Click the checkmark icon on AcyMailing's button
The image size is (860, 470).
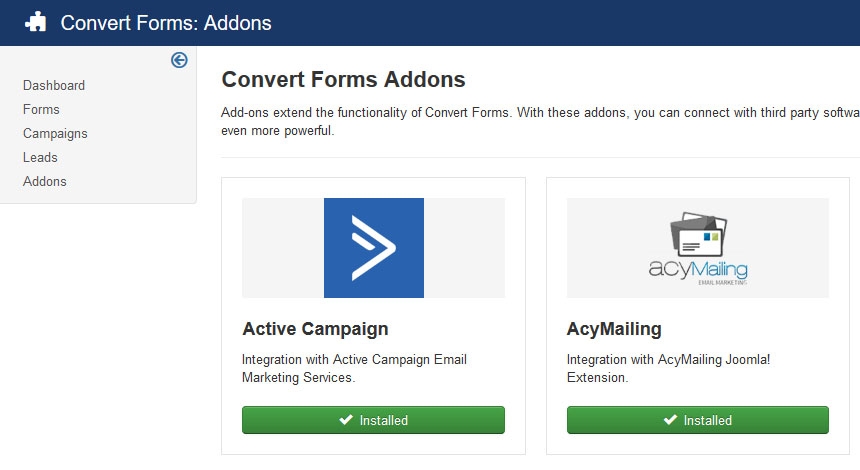tap(670, 421)
